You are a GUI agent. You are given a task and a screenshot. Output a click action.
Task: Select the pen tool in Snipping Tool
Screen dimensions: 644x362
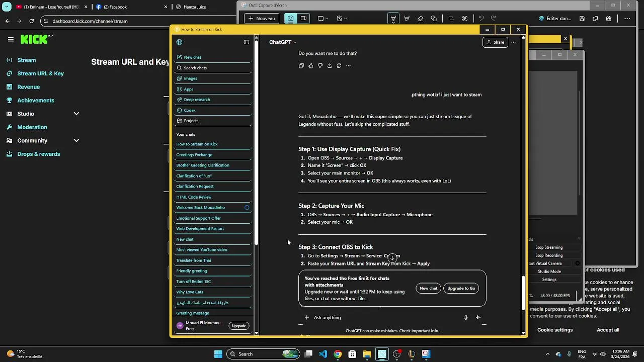[x=393, y=19]
